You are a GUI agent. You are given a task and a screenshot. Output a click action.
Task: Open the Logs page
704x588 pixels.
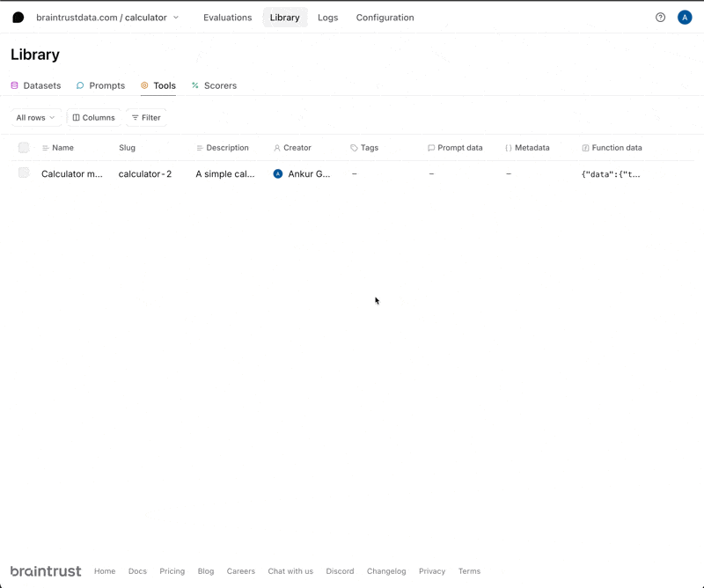coord(327,18)
